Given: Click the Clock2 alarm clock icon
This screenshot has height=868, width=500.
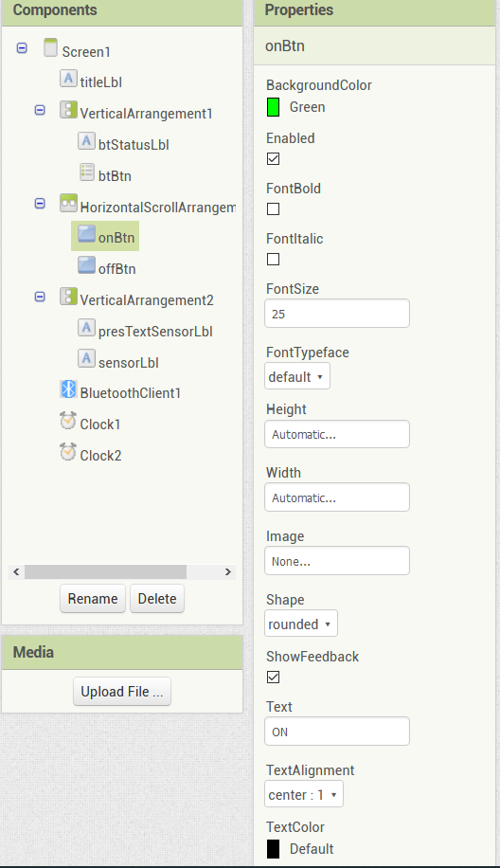Looking at the screenshot, I should tap(68, 452).
